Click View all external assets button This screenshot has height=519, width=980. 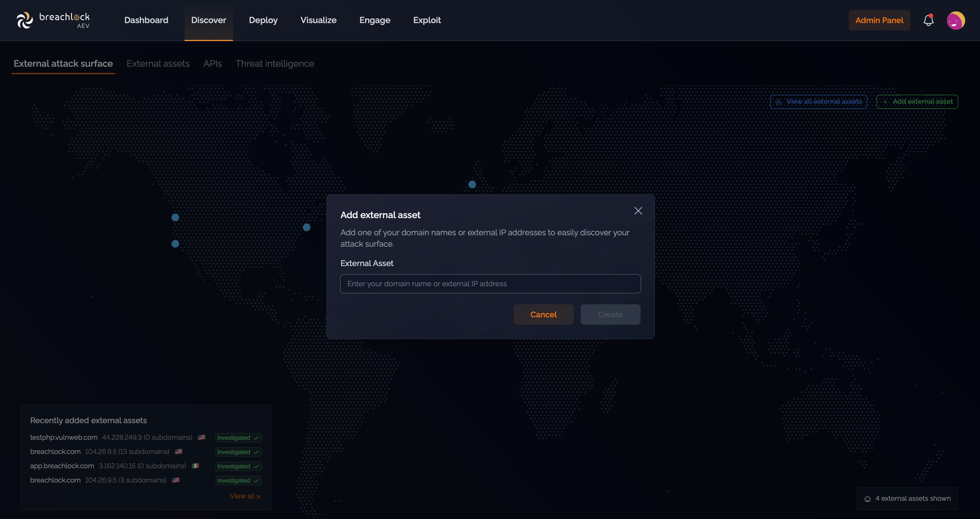[818, 102]
